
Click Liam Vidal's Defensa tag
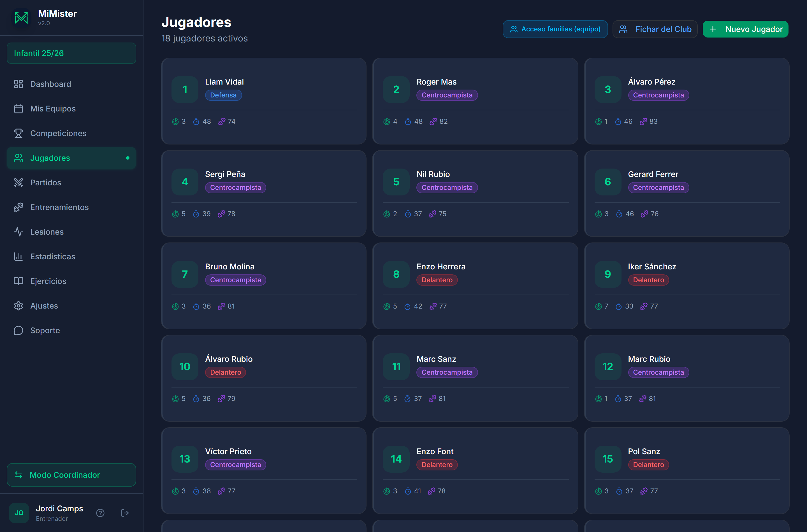point(223,95)
